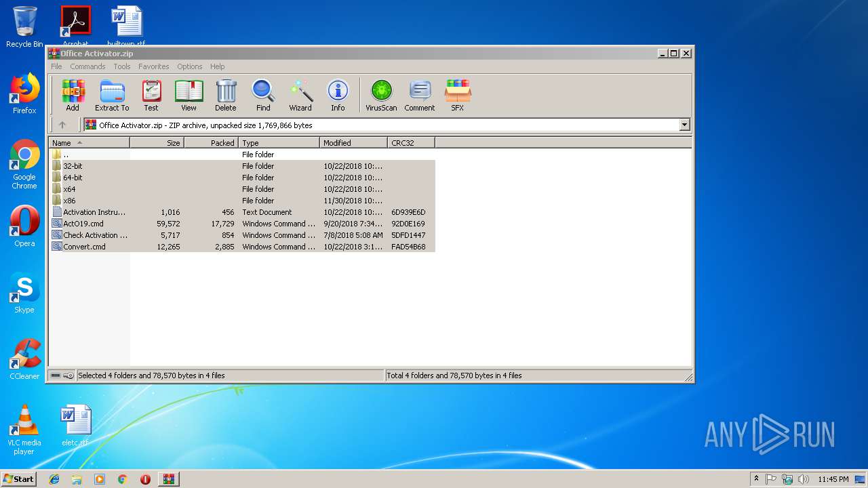Click the SFX toolbar icon
This screenshot has width=868, height=488.
(458, 96)
